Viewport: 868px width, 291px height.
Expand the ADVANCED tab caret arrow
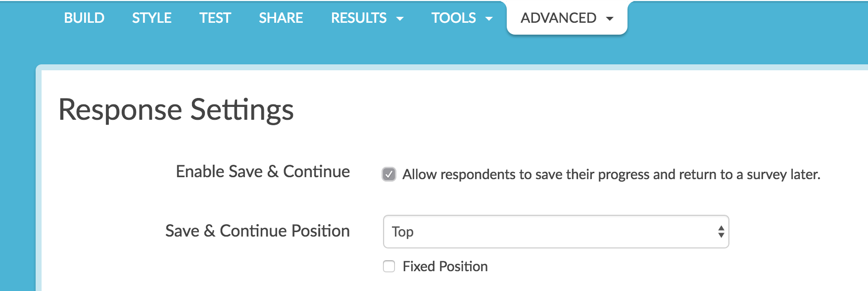click(610, 19)
